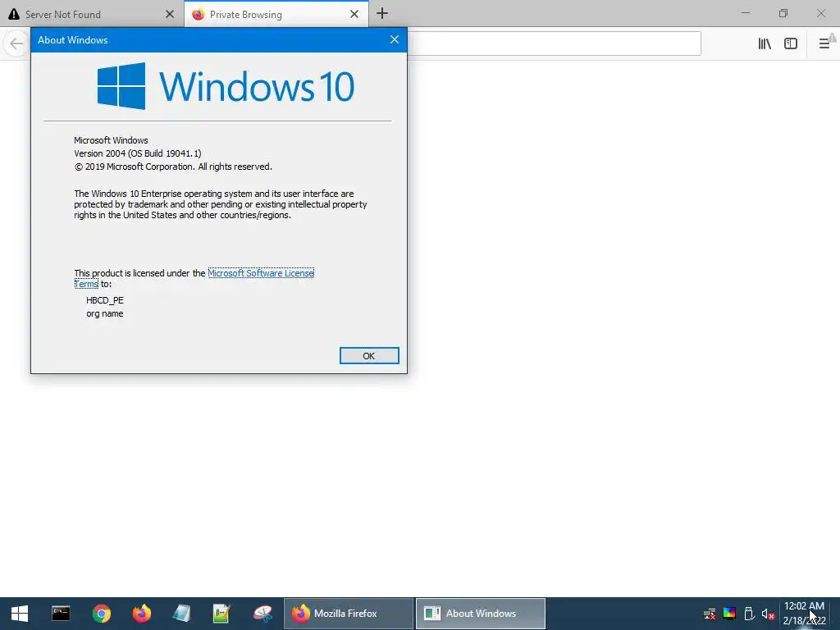The width and height of the screenshot is (840, 630).
Task: Click the About Windows title bar text
Action: pos(73,40)
